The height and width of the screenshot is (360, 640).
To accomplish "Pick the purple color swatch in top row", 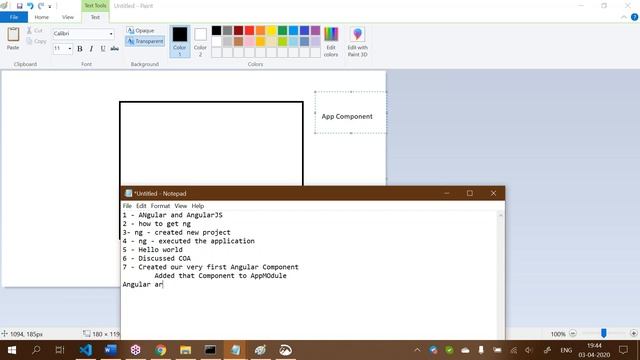I will coord(316,30).
